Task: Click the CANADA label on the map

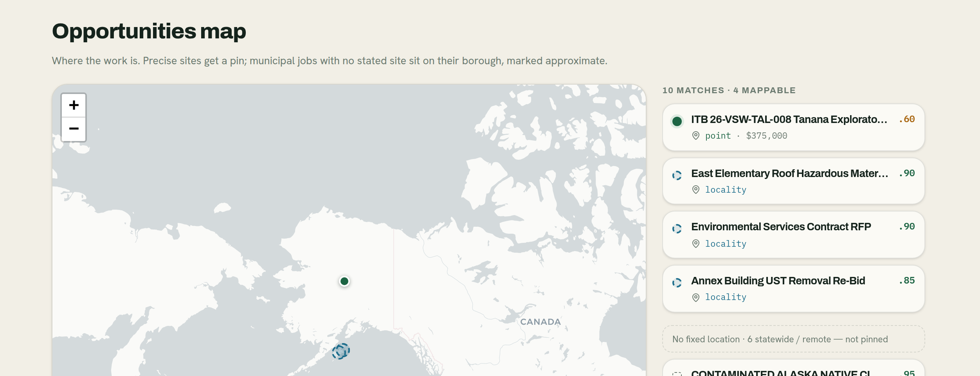Action: 540,322
